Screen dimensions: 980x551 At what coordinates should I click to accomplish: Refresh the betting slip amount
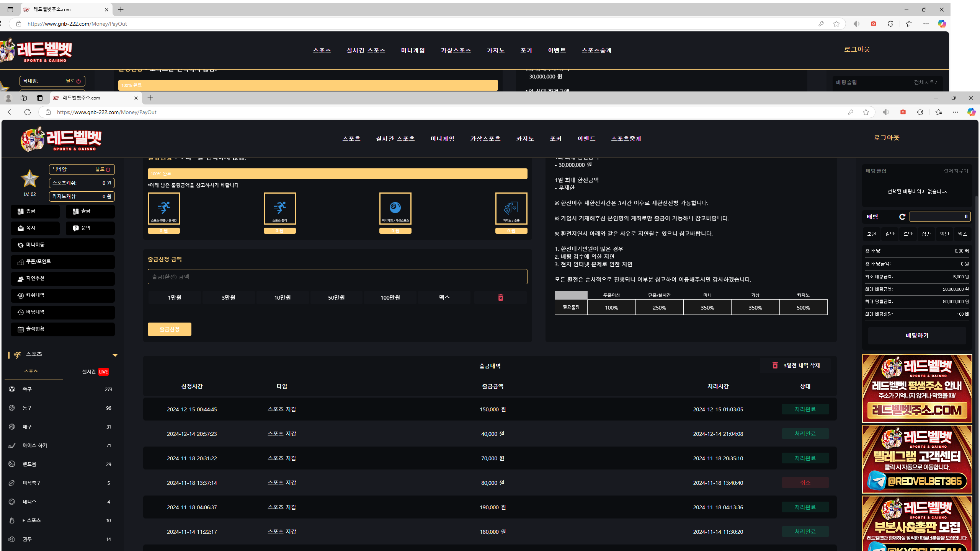(x=902, y=217)
